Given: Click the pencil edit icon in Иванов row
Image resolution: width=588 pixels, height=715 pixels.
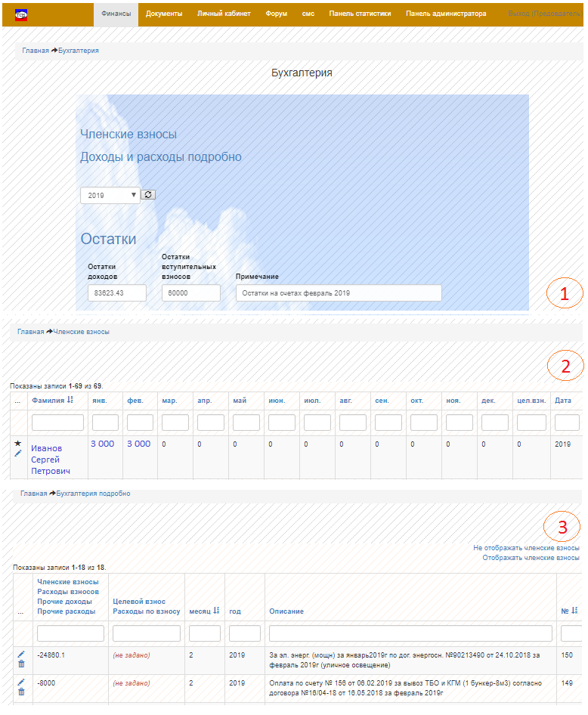Looking at the screenshot, I should coord(18,453).
